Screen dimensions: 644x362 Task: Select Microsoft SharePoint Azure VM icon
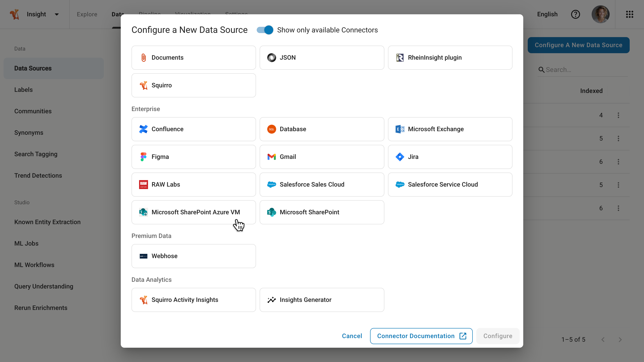(x=144, y=212)
